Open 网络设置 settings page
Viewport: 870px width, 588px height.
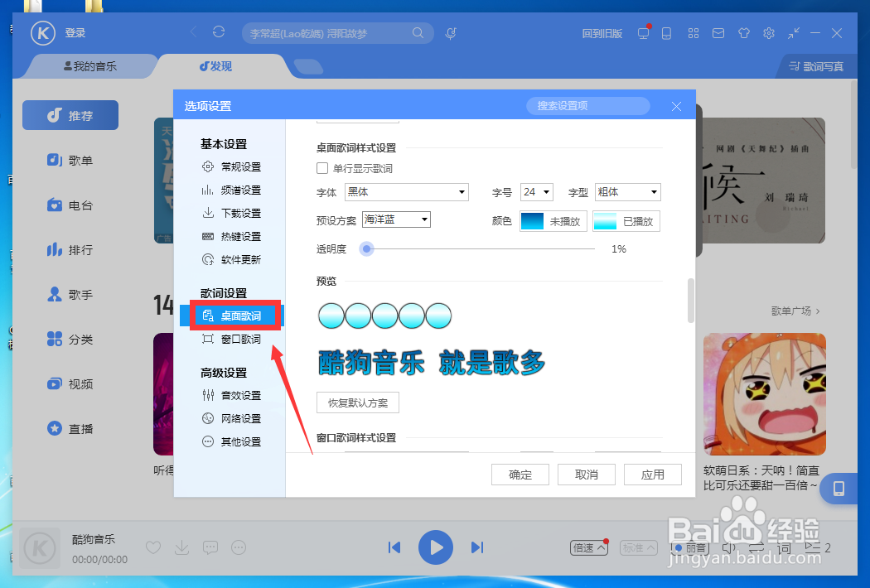(232, 419)
